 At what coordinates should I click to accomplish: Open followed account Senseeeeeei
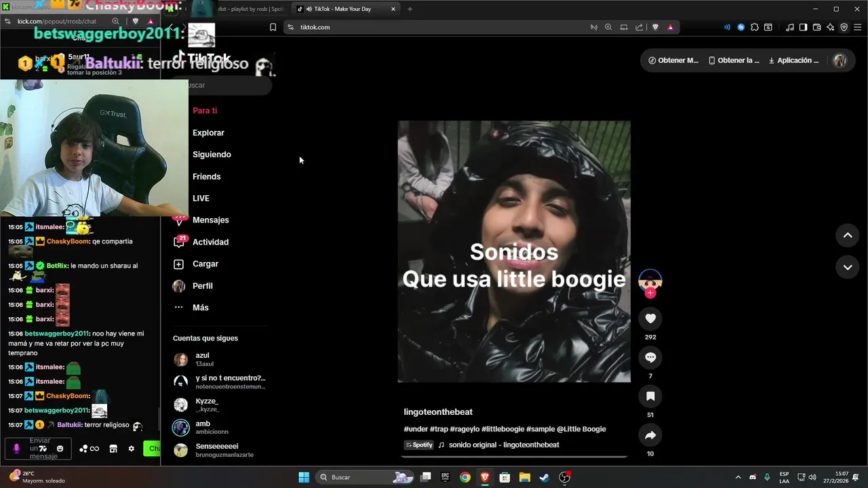click(219, 450)
